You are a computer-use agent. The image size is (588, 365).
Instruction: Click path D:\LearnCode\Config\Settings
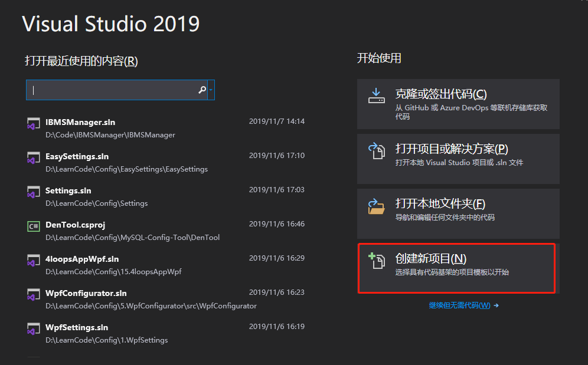coord(96,203)
